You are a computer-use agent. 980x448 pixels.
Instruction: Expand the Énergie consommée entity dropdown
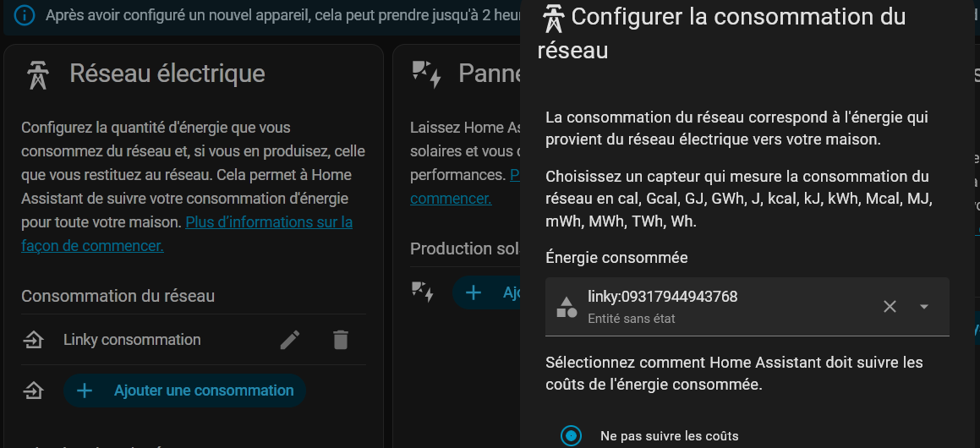click(924, 307)
